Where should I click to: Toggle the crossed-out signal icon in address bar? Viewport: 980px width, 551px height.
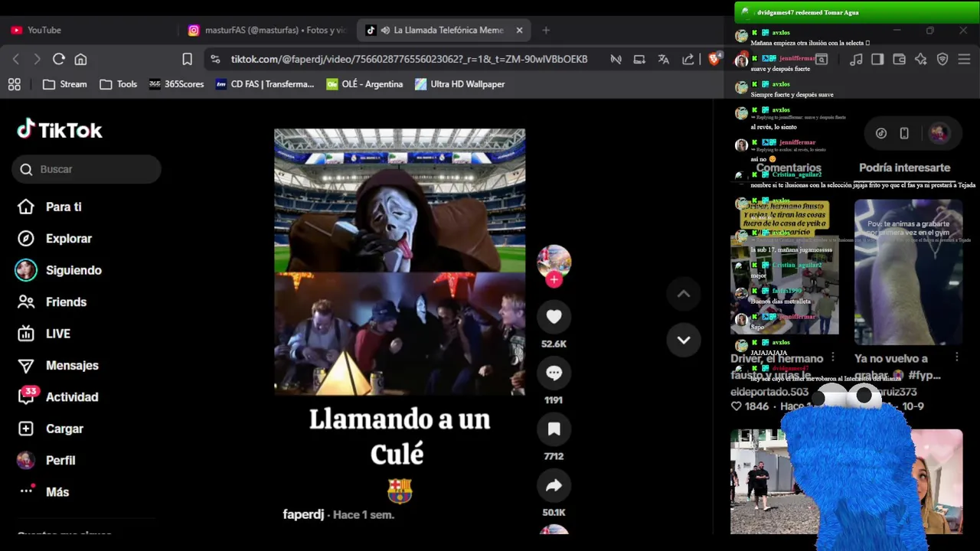tap(616, 59)
